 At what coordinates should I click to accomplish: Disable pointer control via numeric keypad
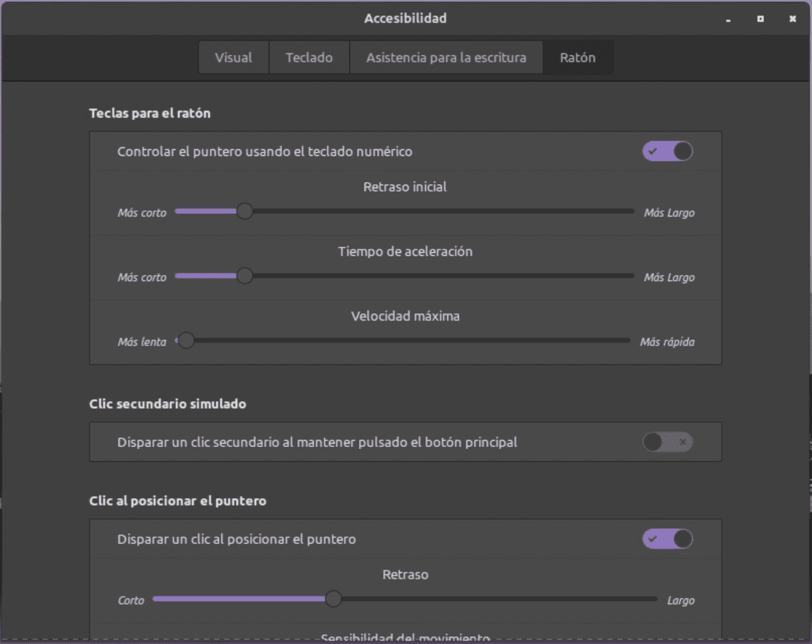pyautogui.click(x=667, y=151)
